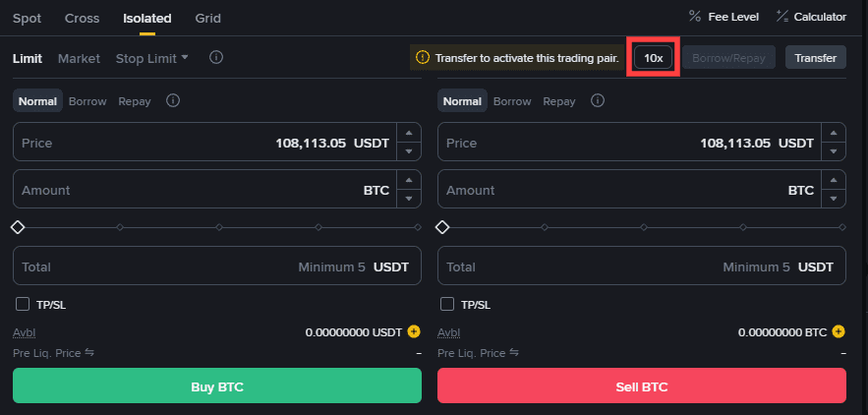
Task: Expand the Stop Limit dropdown
Action: [x=152, y=58]
